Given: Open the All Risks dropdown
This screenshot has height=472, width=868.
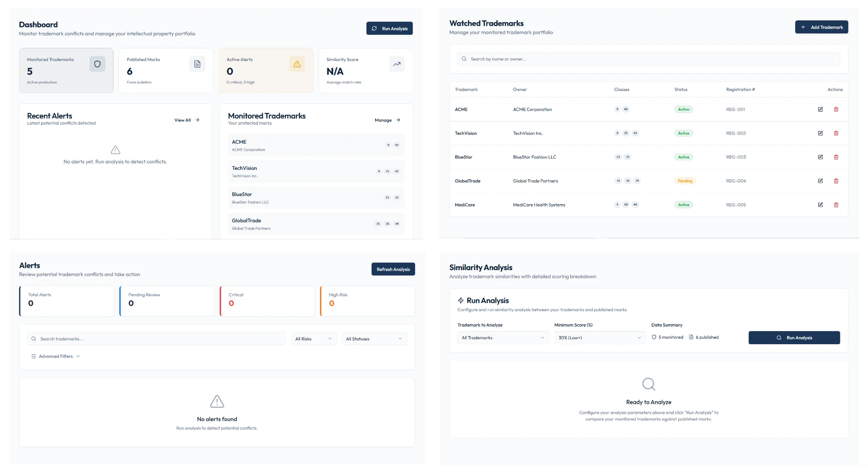Looking at the screenshot, I should pos(314,339).
